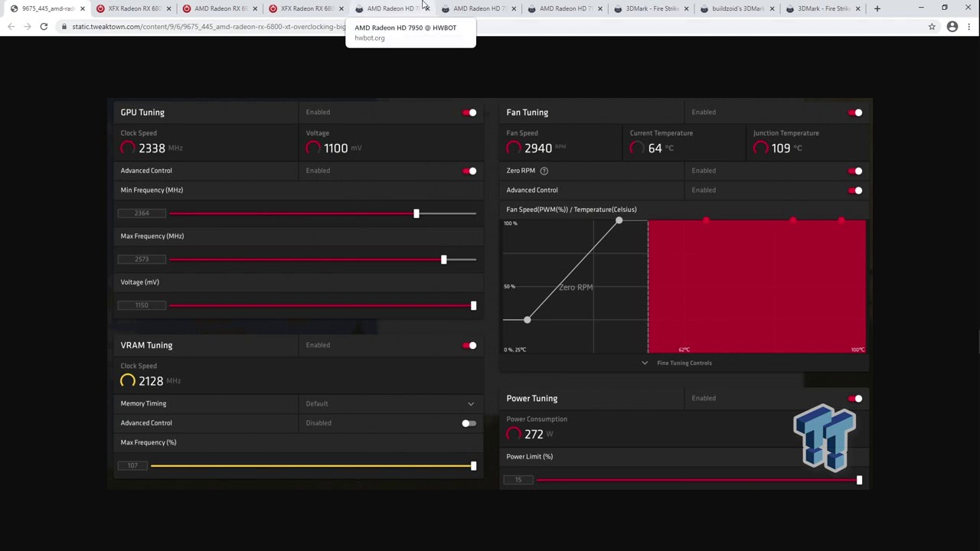Click the browser back arrow
The height and width of the screenshot is (551, 980).
click(11, 27)
